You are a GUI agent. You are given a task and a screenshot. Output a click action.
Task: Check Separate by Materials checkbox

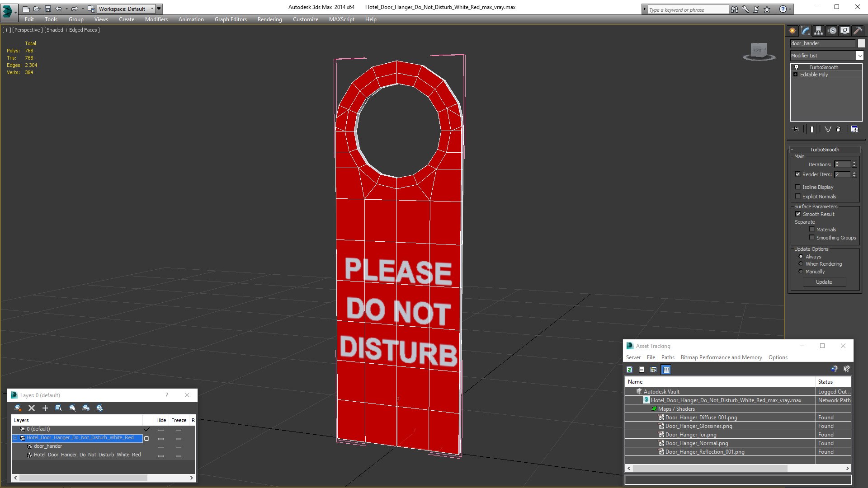(811, 230)
